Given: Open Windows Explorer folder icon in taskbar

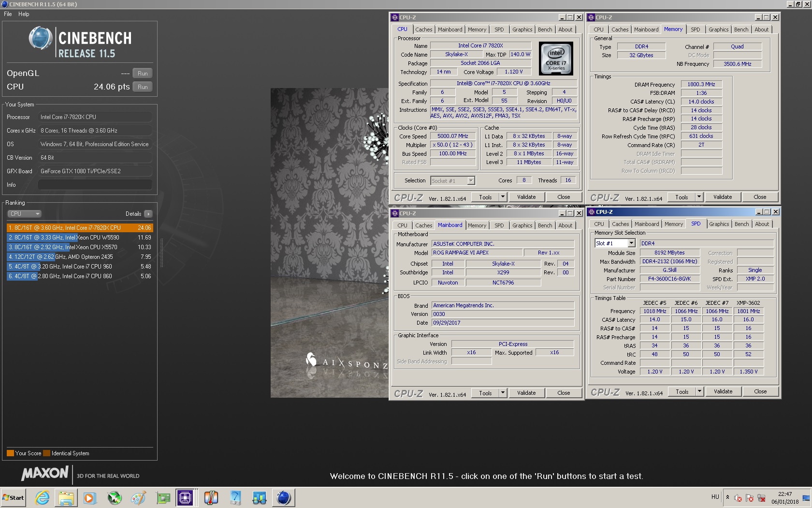Looking at the screenshot, I should pos(66,497).
